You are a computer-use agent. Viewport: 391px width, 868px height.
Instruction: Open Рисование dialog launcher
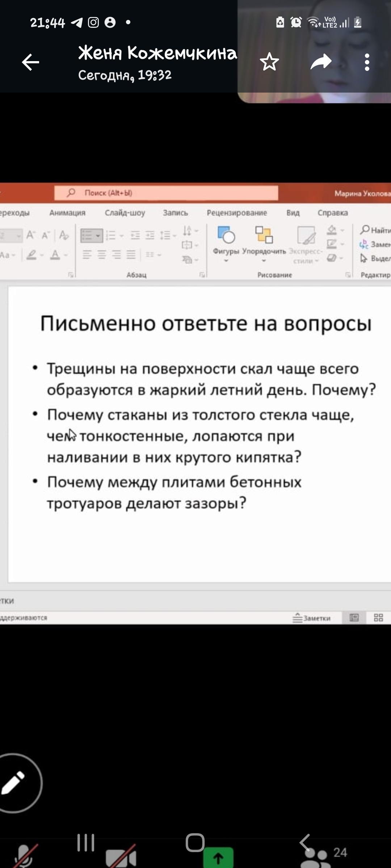click(x=348, y=275)
